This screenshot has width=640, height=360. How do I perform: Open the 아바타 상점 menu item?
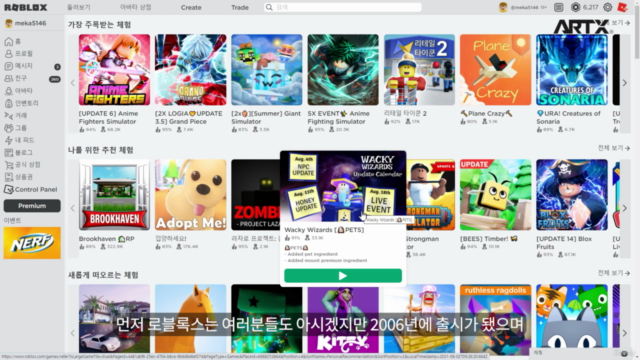(136, 7)
